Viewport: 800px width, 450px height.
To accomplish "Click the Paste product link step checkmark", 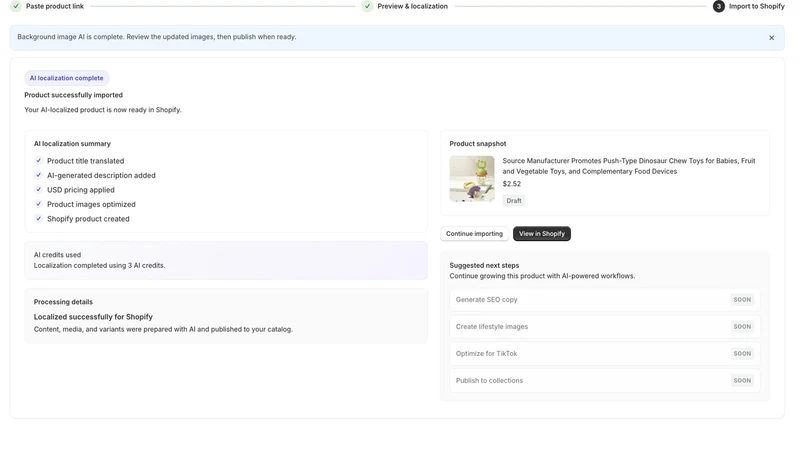I will 16,6.
